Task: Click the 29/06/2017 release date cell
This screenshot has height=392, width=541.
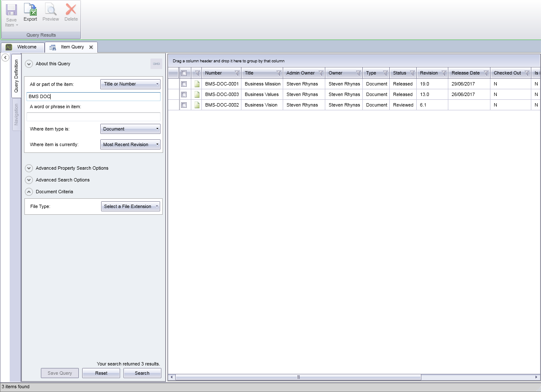Action: click(x=469, y=84)
